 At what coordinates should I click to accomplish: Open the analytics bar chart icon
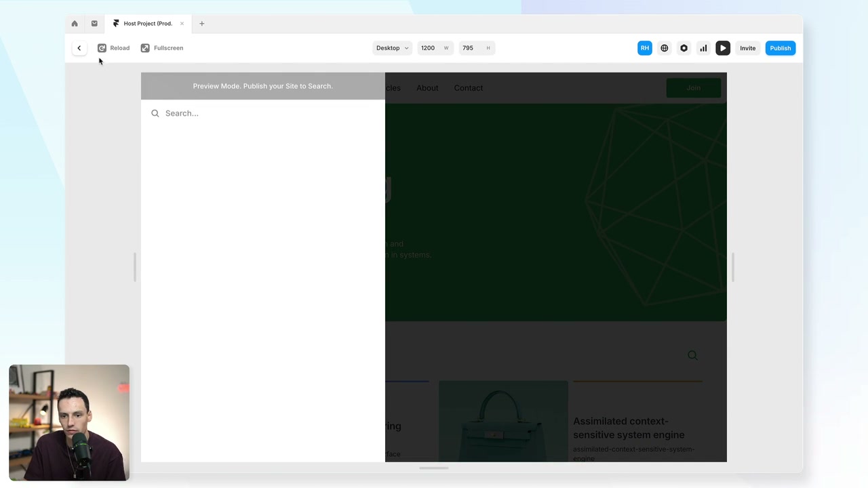[703, 48]
